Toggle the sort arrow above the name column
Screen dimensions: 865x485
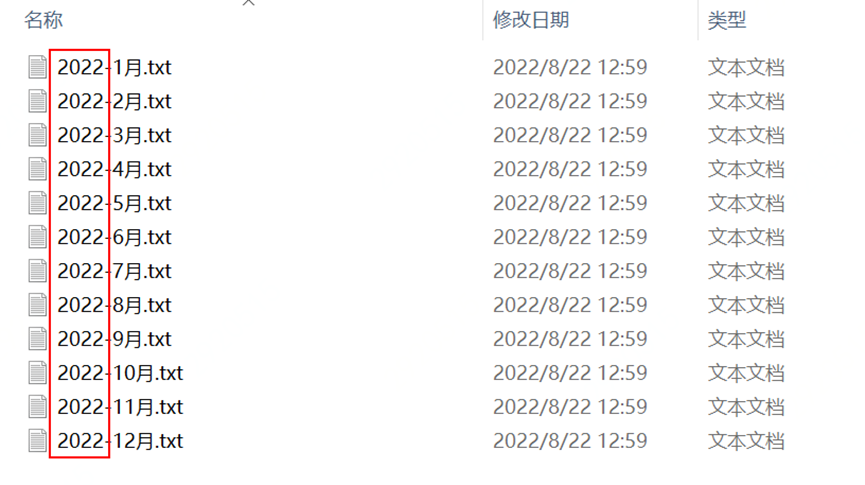(x=249, y=3)
